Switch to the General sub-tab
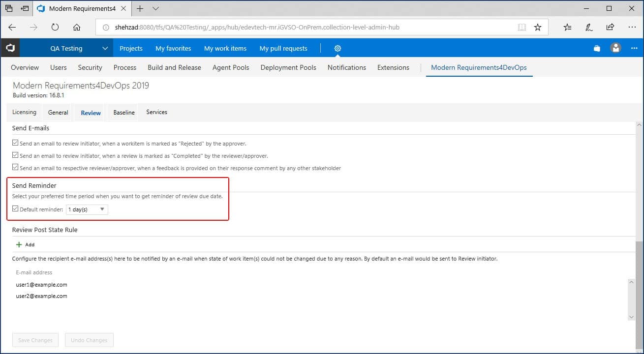This screenshot has height=354, width=644. pyautogui.click(x=58, y=113)
